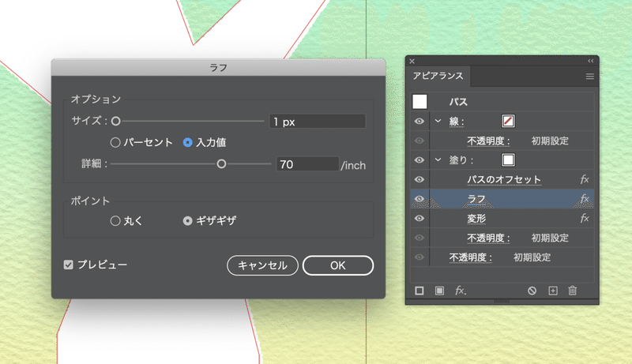The height and width of the screenshot is (364, 632).
Task: Select the ギザギザ point option
Action: click(x=187, y=220)
